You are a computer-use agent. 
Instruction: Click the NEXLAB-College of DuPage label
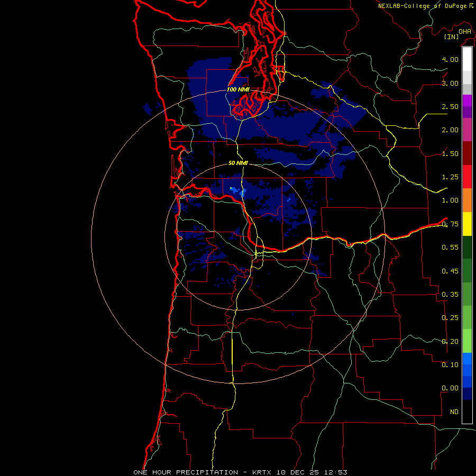[422, 6]
